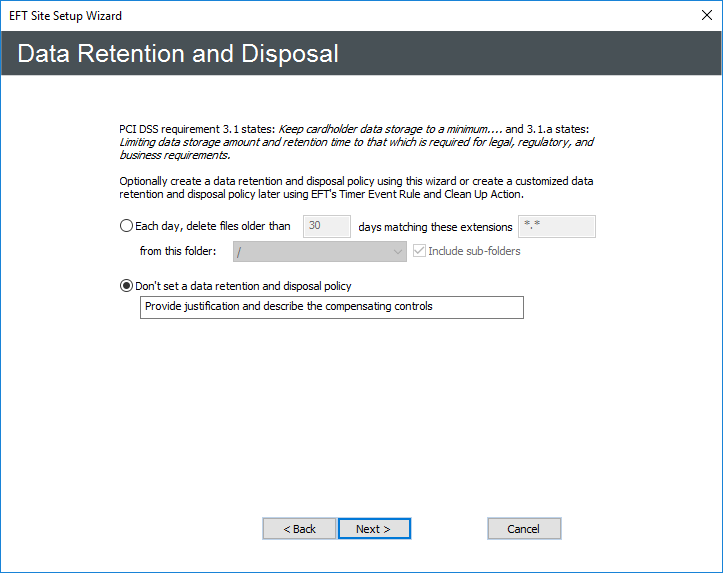Click the "Data Retention and Disposal" header
Screen dimensions: 723x573
pyautogui.click(x=178, y=54)
